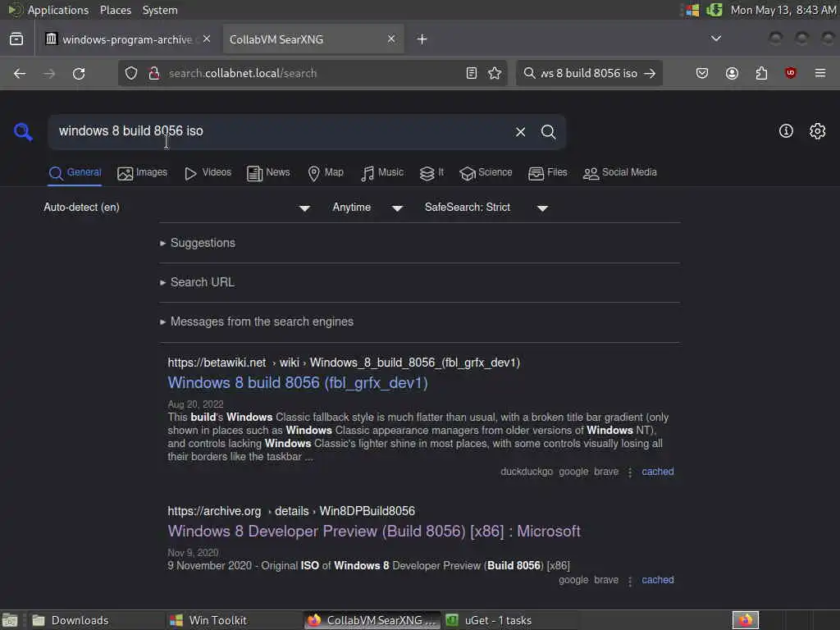The width and height of the screenshot is (840, 630).
Task: Bookmark this page with the star
Action: point(495,73)
